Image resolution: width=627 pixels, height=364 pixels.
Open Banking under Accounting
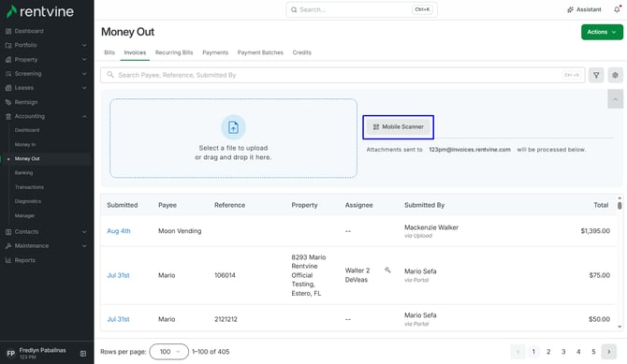click(23, 173)
